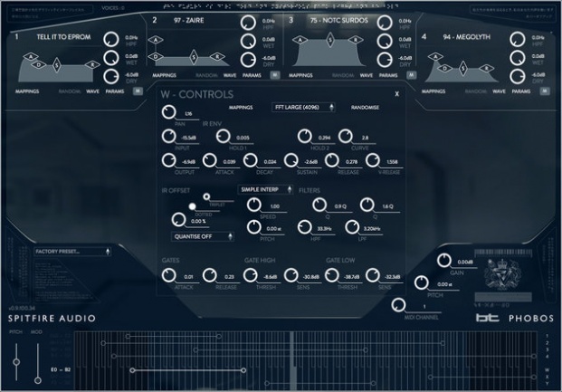Image resolution: width=562 pixels, height=392 pixels.
Task: Click the BT logo
Action: pyautogui.click(x=487, y=318)
